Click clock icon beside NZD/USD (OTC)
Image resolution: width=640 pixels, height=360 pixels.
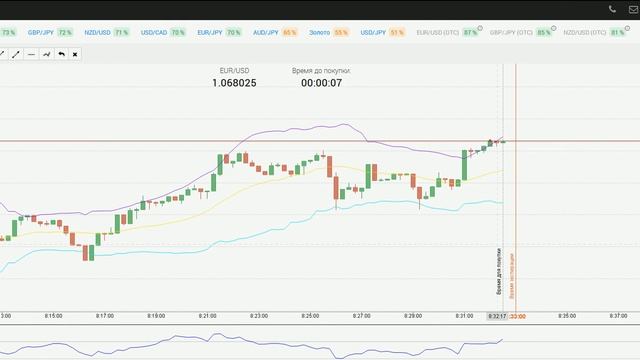coord(627,28)
